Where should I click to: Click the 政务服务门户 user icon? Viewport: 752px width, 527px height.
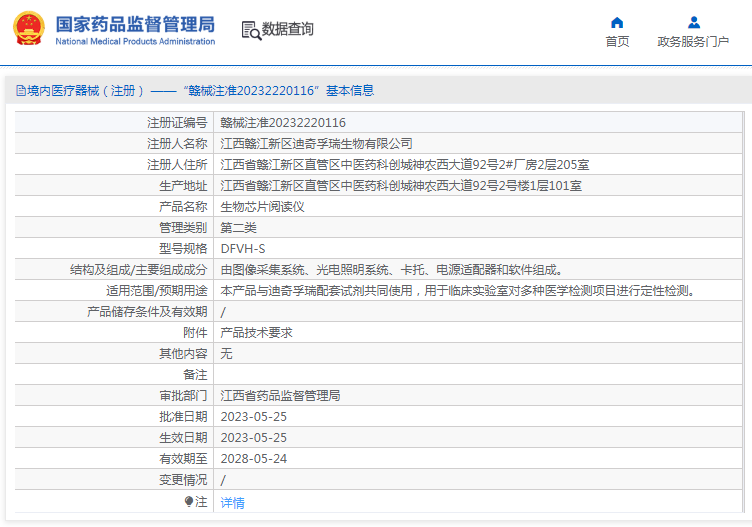point(693,23)
